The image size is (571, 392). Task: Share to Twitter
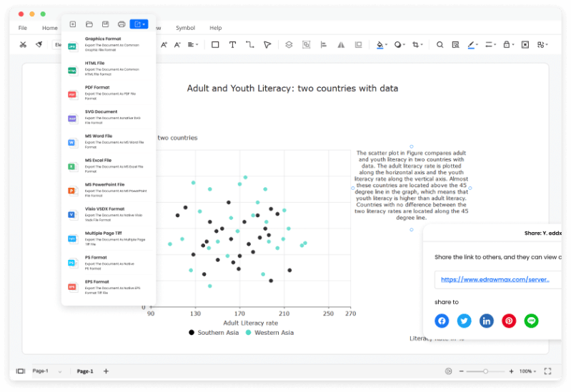(x=464, y=321)
